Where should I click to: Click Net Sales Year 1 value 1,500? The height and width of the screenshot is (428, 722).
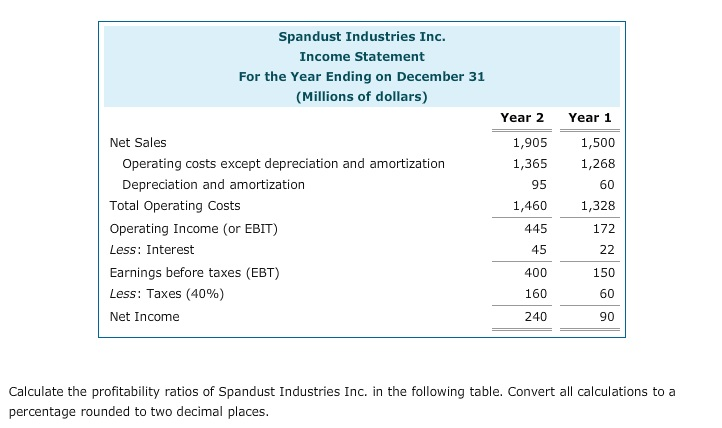click(x=598, y=142)
